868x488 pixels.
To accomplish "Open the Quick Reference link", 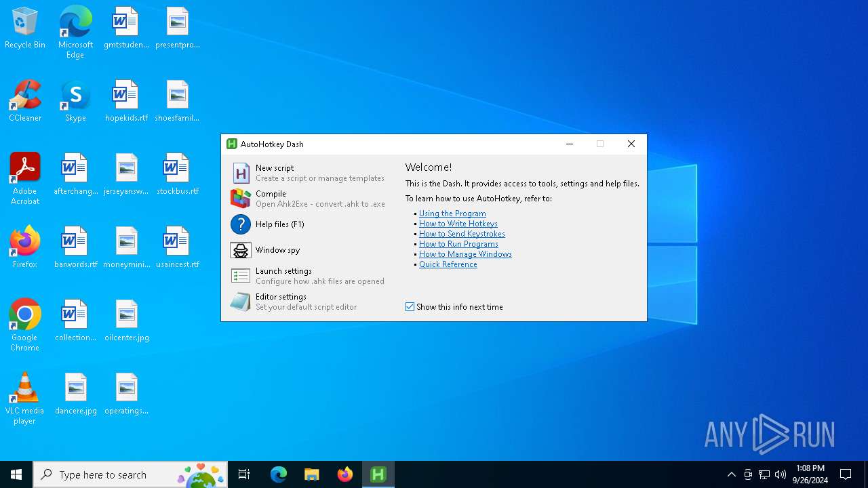I will tap(448, 264).
